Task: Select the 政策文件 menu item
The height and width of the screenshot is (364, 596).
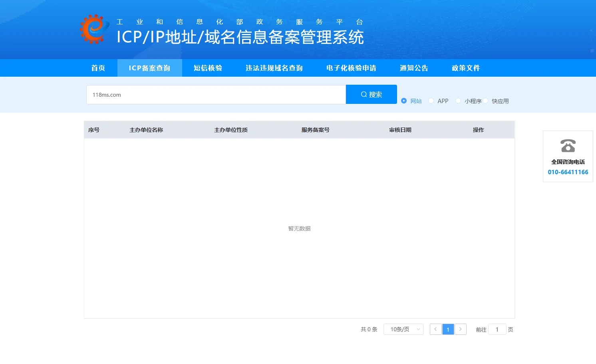Action: pos(466,68)
